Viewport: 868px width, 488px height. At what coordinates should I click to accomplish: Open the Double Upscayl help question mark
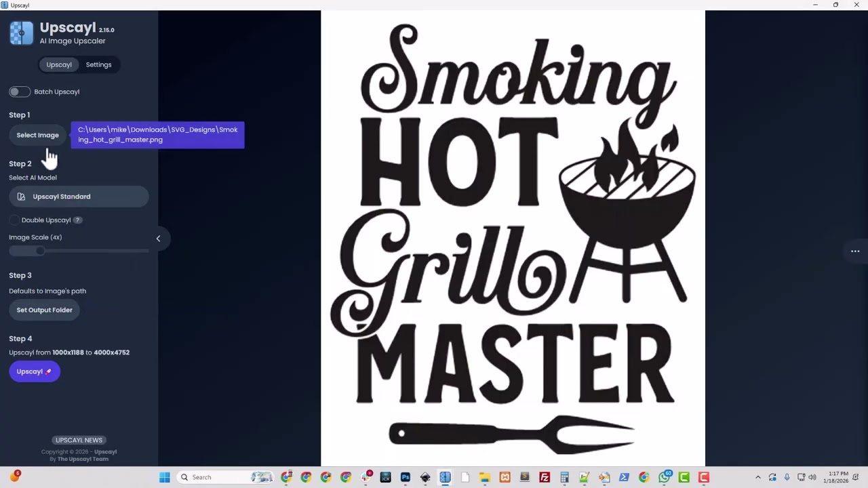(77, 220)
